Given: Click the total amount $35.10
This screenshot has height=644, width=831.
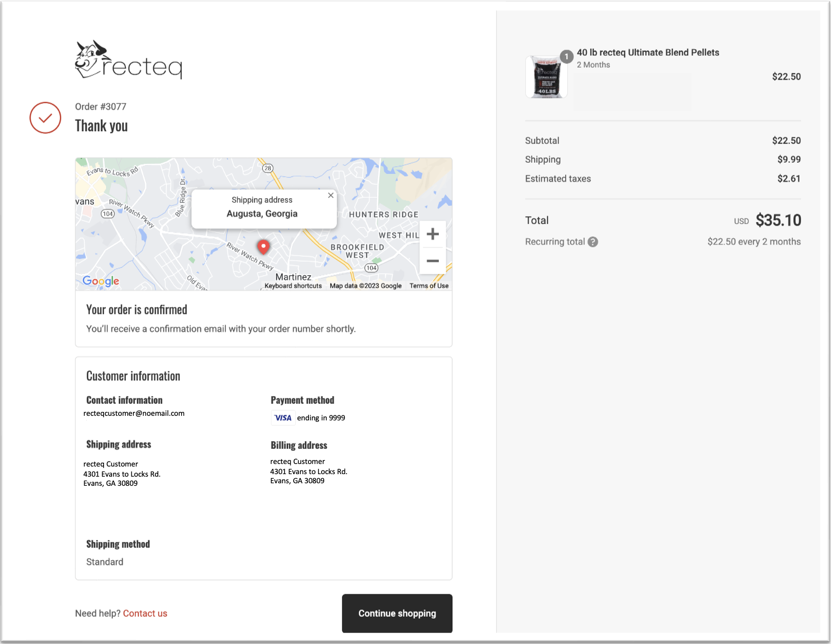Looking at the screenshot, I should pyautogui.click(x=778, y=220).
